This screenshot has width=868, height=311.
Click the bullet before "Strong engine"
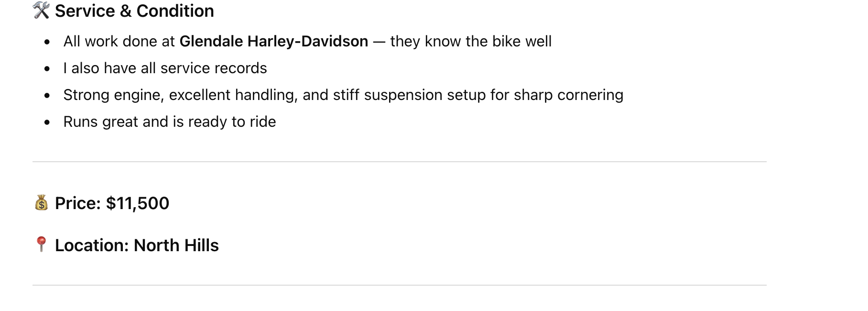47,96
